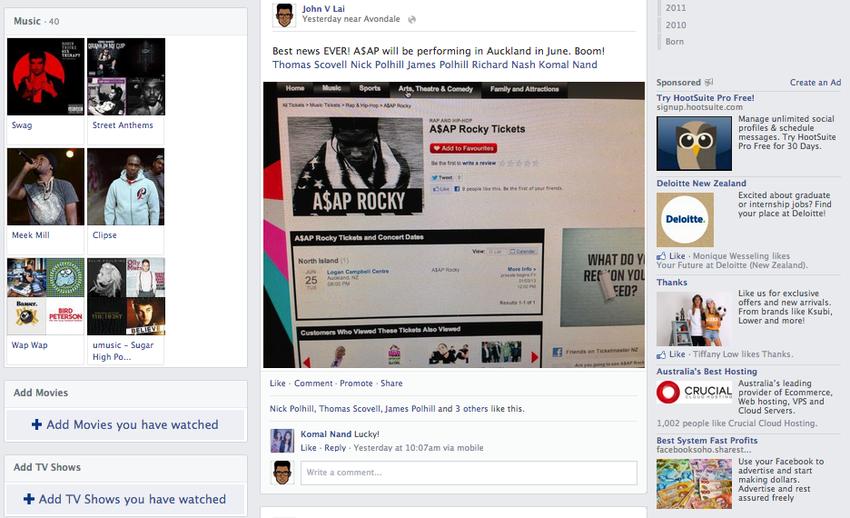
Task: Click John V Lai's profile picture
Action: (285, 14)
